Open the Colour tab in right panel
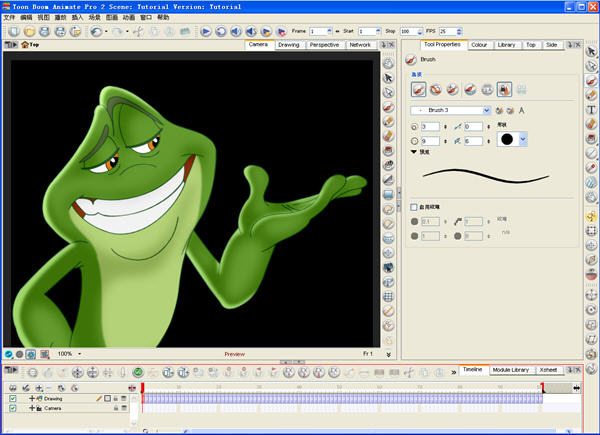 pos(479,45)
